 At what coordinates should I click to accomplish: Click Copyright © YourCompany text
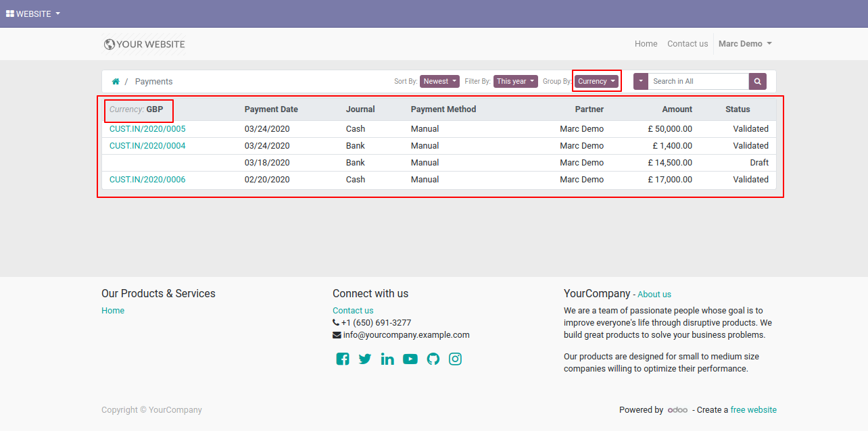coord(151,410)
